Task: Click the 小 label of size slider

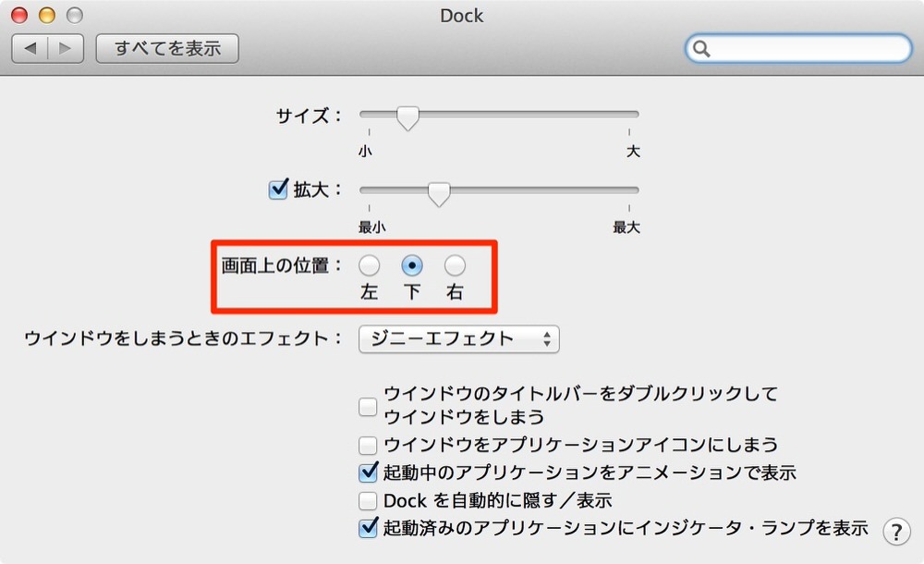Action: pyautogui.click(x=365, y=152)
